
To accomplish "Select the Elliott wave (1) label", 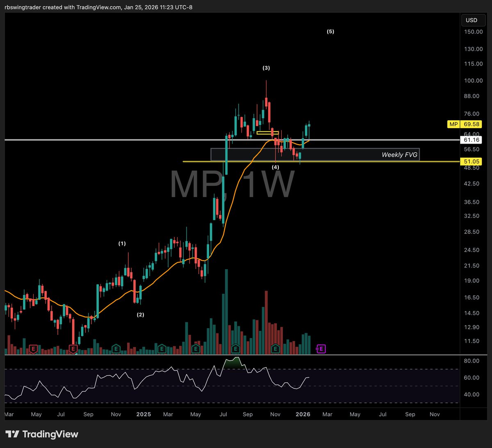I will point(122,243).
